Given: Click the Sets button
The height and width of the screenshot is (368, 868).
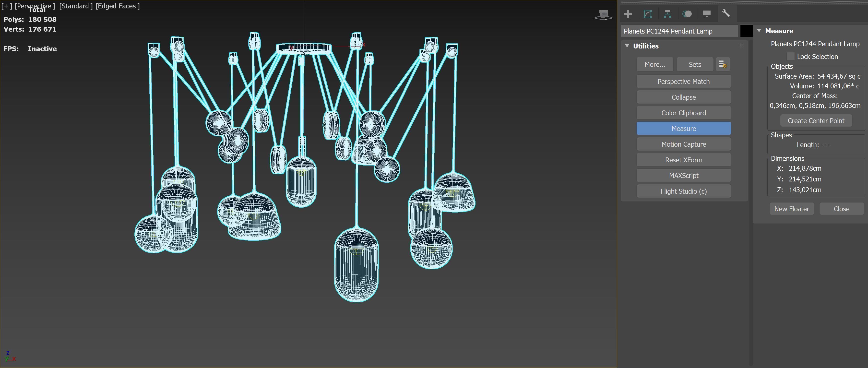Looking at the screenshot, I should point(695,64).
